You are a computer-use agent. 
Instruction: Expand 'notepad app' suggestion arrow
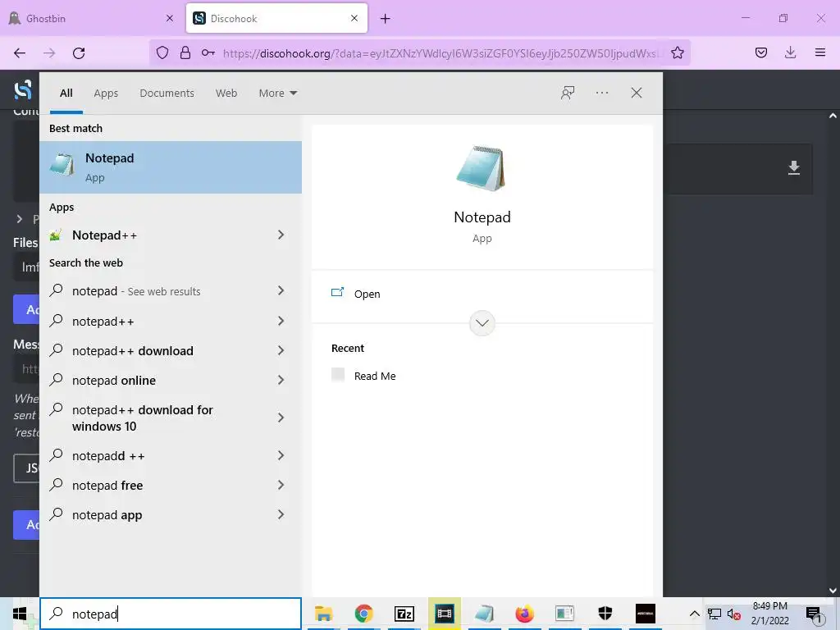(281, 514)
